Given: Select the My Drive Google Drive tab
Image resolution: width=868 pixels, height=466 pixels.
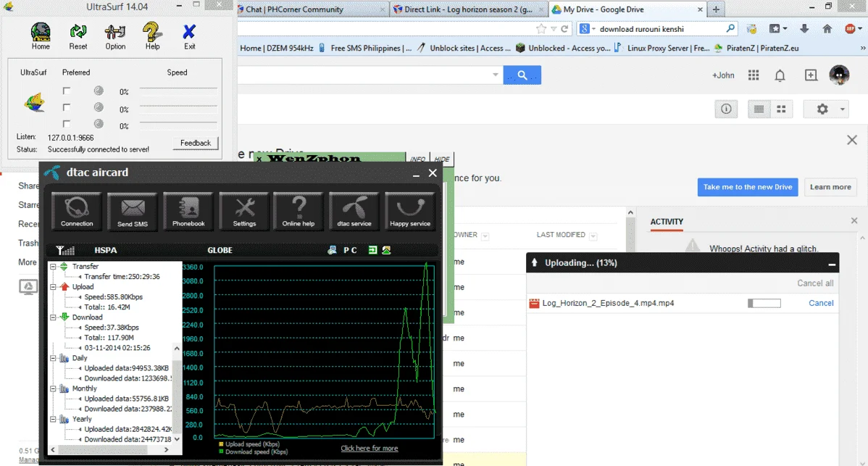Looking at the screenshot, I should coord(627,9).
